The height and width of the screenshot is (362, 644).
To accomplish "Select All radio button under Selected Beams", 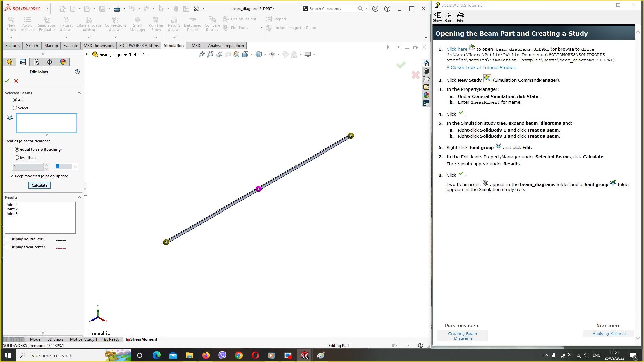I will pos(15,100).
